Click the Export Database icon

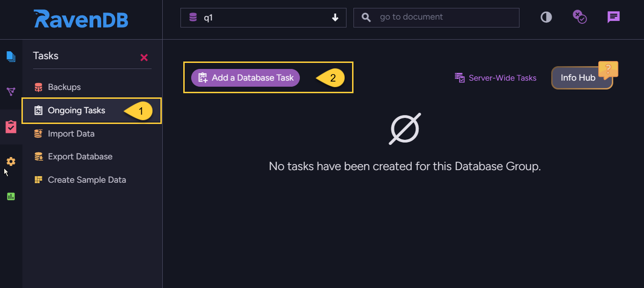pos(38,157)
